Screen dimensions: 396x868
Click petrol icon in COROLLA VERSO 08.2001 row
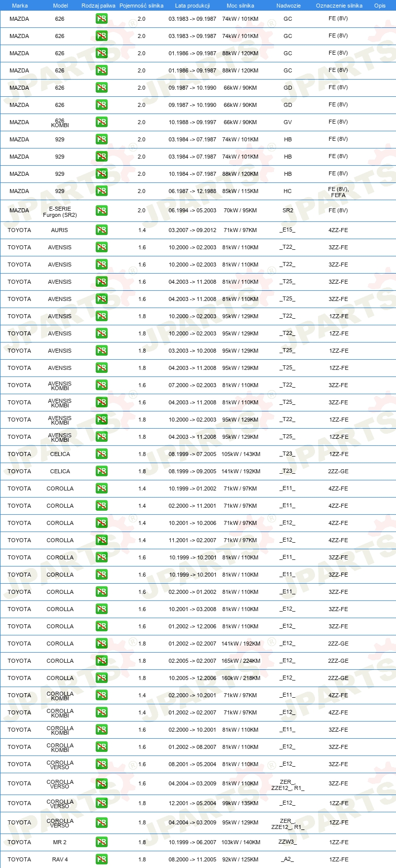click(102, 764)
